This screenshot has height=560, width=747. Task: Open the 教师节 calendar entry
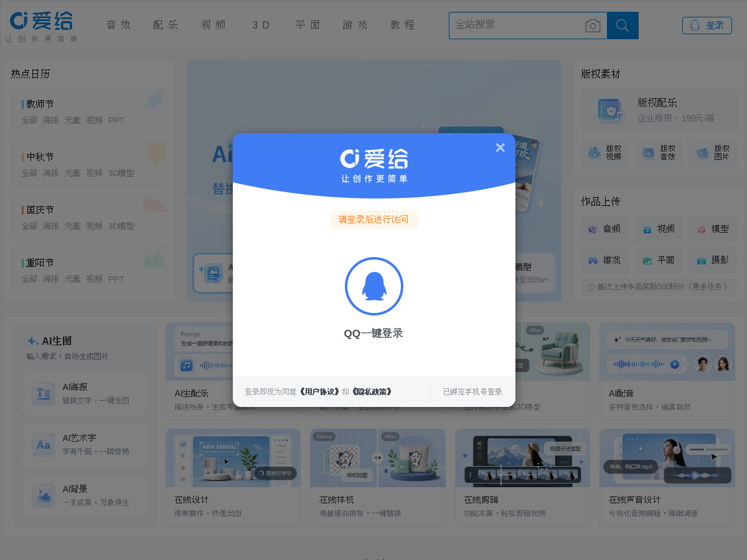pos(40,104)
